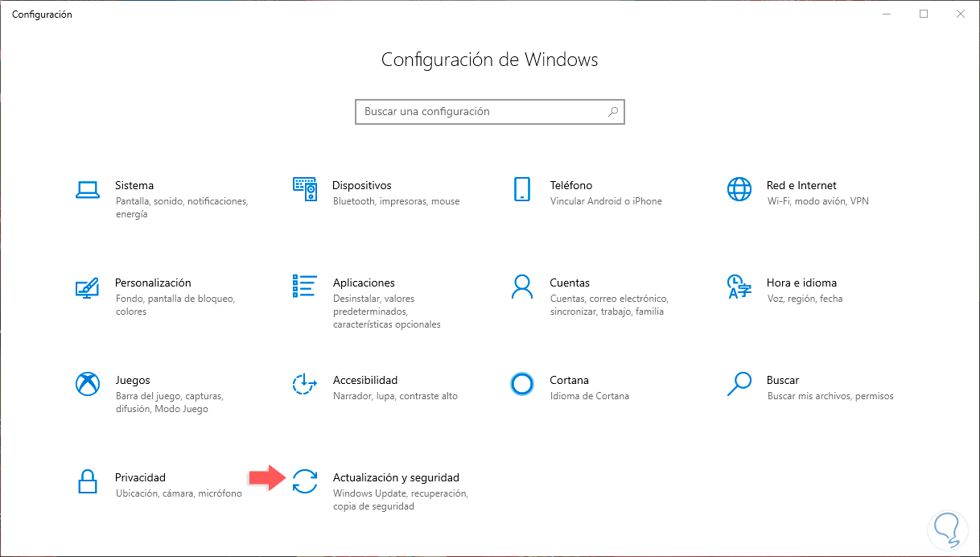Click 'Fondo, pantalla de bloqueo, colores' text
The width and height of the screenshot is (980, 557).
click(175, 305)
